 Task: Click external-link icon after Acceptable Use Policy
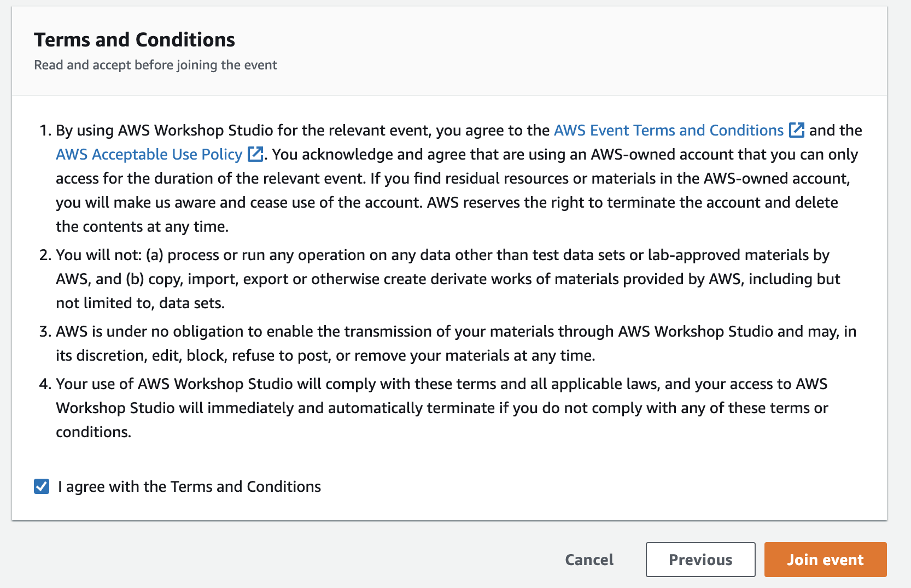255,154
